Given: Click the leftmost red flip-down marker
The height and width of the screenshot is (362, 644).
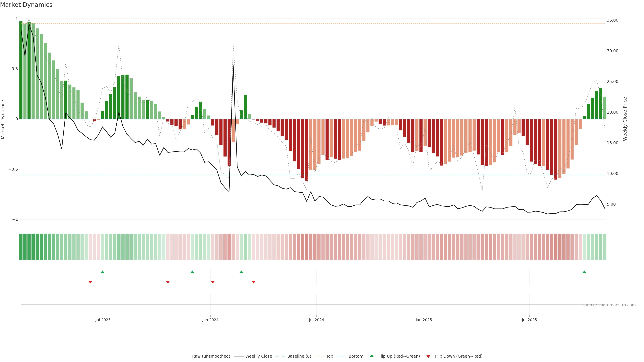Looking at the screenshot, I should point(90,282).
